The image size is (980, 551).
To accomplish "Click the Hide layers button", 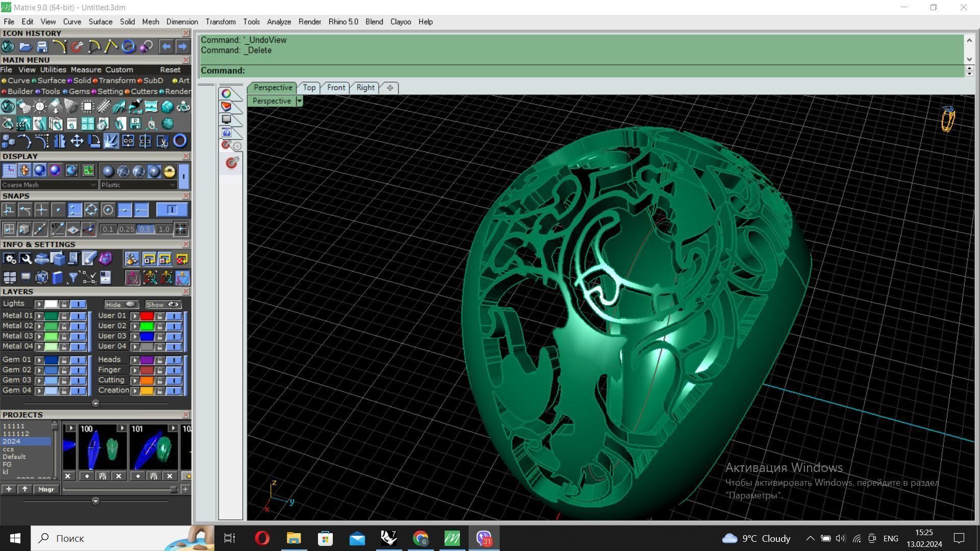I will coord(121,305).
